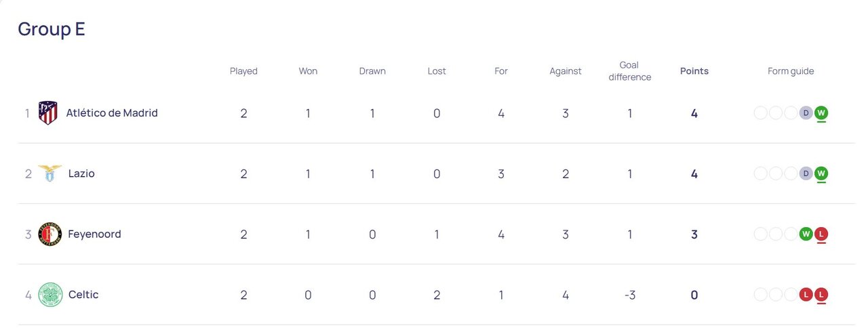Image resolution: width=868 pixels, height=328 pixels.
Task: Click the Group E heading
Action: coord(52,29)
